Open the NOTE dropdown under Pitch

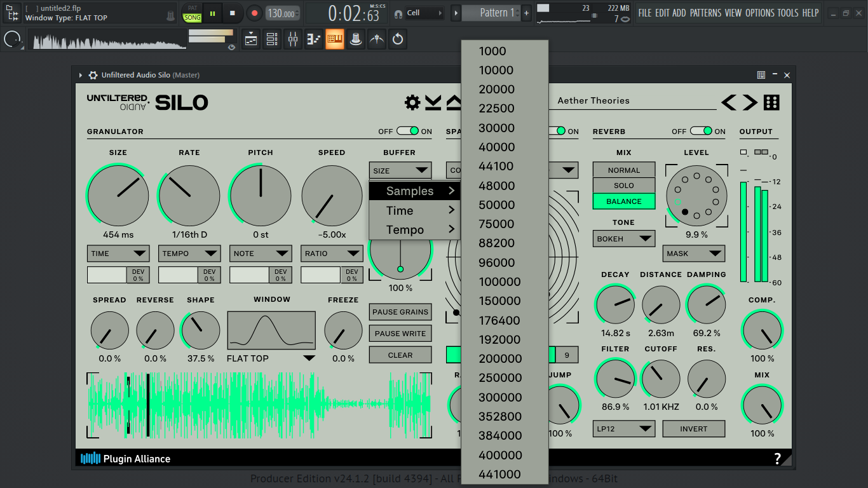(261, 254)
